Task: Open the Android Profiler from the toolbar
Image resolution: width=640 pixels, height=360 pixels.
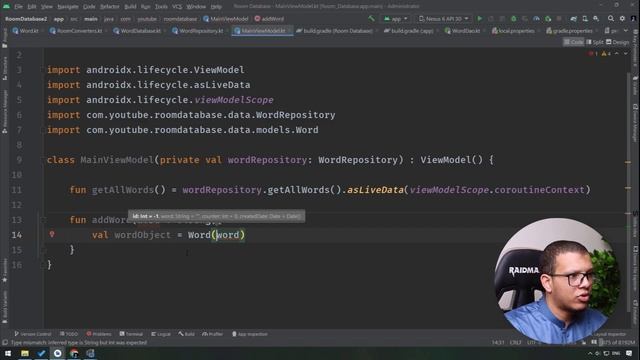Action: coord(536,19)
